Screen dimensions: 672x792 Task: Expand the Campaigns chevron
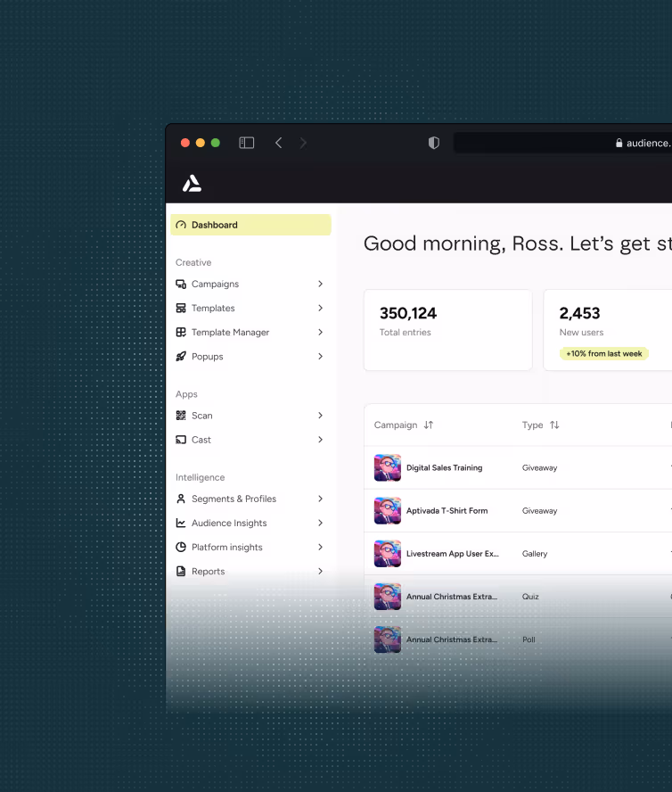tap(321, 284)
